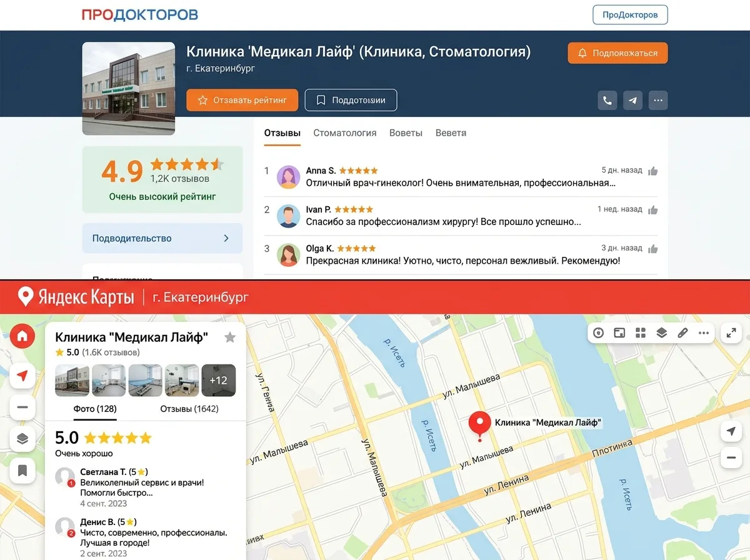Image resolution: width=750 pixels, height=560 pixels.
Task: Click the red clinic pin on the map
Action: coord(480,425)
